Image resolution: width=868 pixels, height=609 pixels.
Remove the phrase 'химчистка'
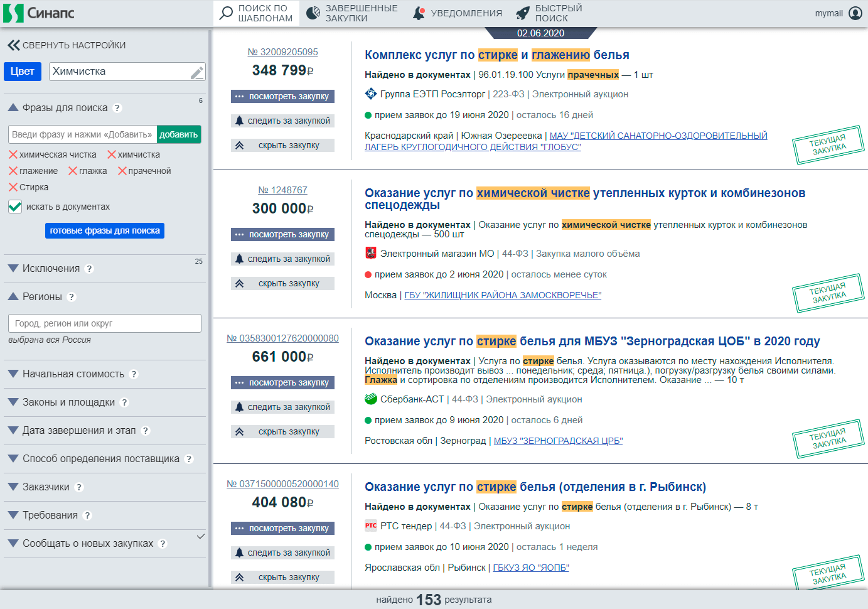click(112, 154)
